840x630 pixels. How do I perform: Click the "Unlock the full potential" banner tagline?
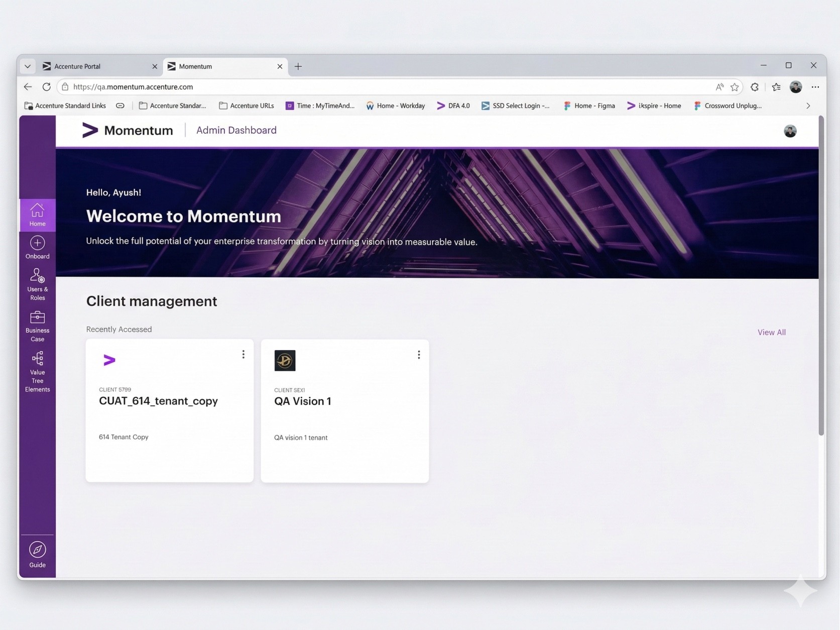click(x=282, y=242)
